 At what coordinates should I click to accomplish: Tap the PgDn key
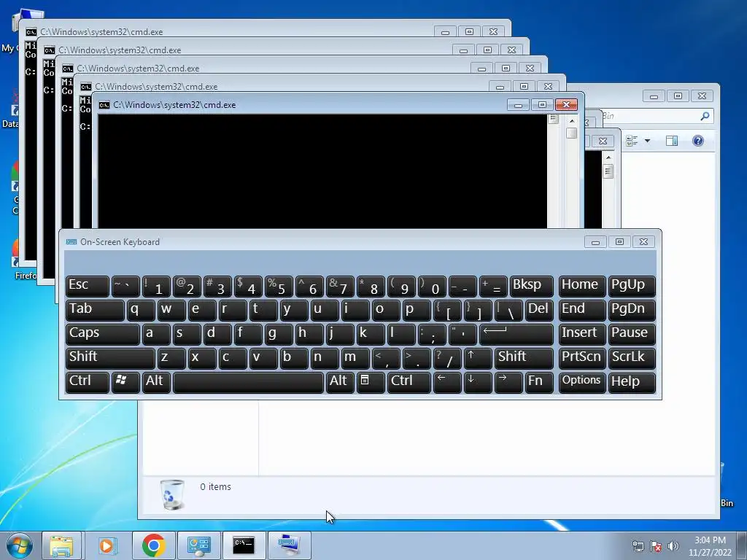(632, 310)
